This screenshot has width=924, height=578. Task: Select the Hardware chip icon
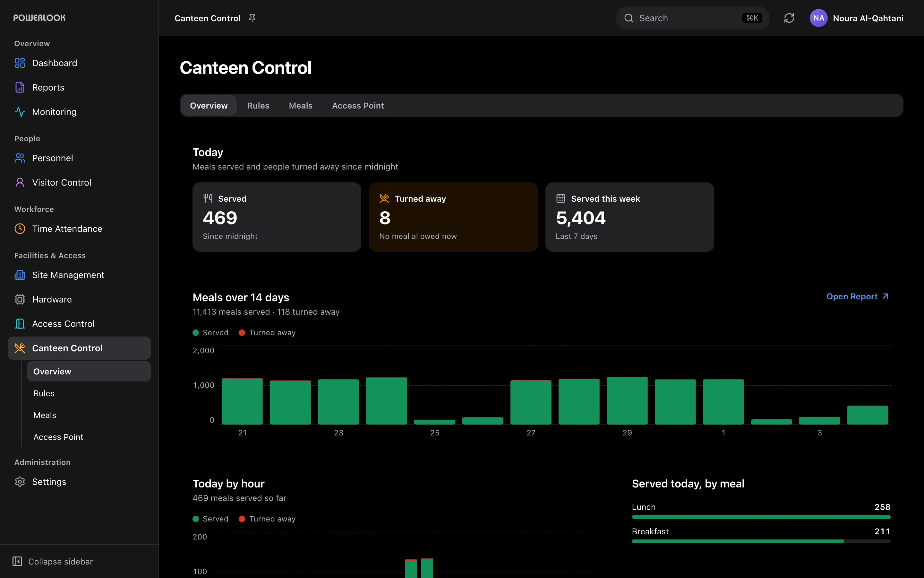(x=20, y=300)
